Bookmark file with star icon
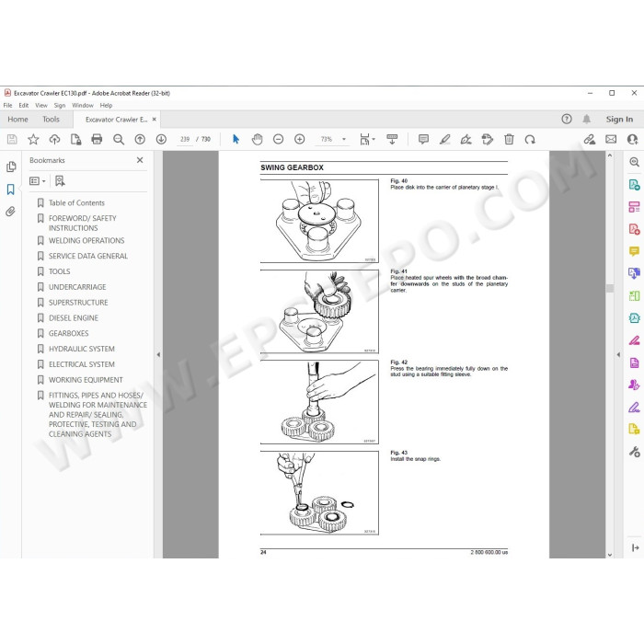This screenshot has height=644, width=644. pyautogui.click(x=33, y=140)
